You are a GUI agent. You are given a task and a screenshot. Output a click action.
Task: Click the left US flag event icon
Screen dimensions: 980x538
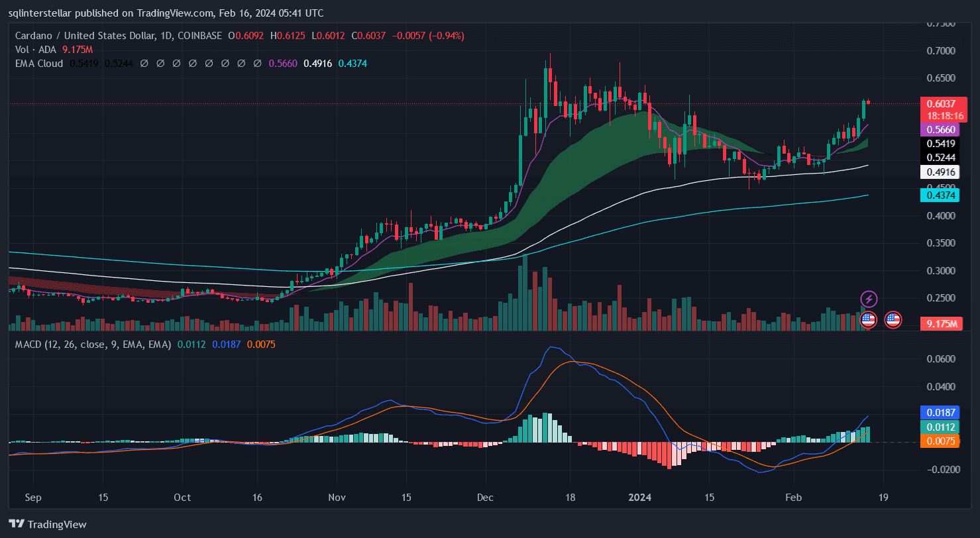click(x=868, y=320)
